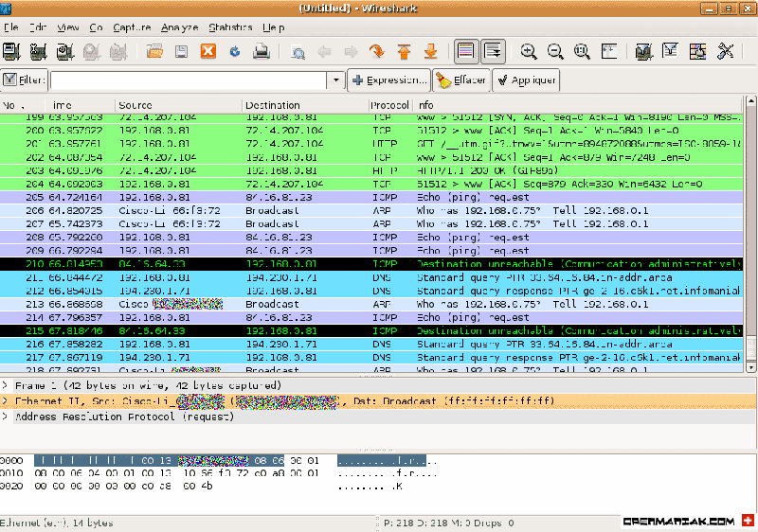Screen dimensions: 758x532
Task: Open the Edit menu
Action: (38, 27)
